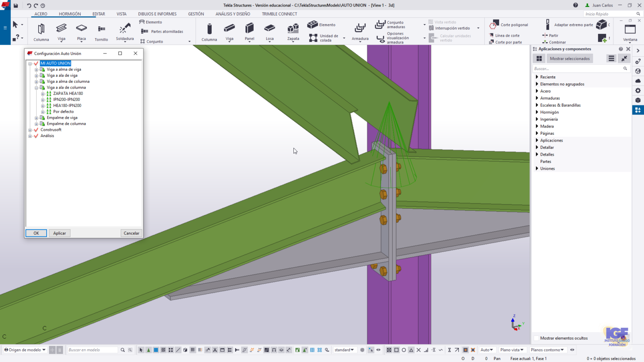The image size is (644, 362).
Task: Select the Zapata footing tool
Action: point(293,32)
